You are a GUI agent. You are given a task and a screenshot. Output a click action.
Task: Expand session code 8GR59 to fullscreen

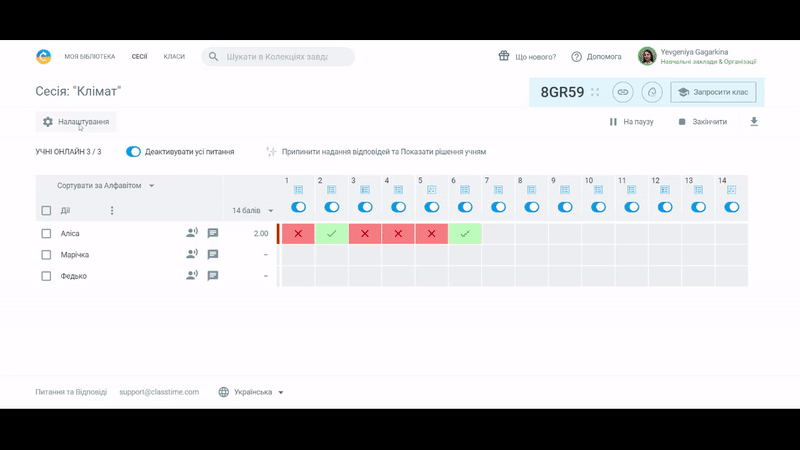(595, 92)
